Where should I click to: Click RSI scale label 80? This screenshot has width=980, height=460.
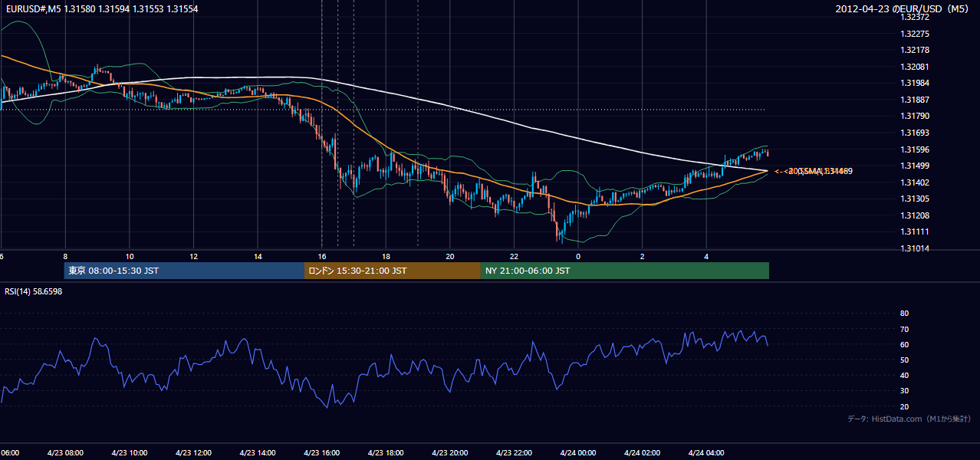[x=904, y=314]
